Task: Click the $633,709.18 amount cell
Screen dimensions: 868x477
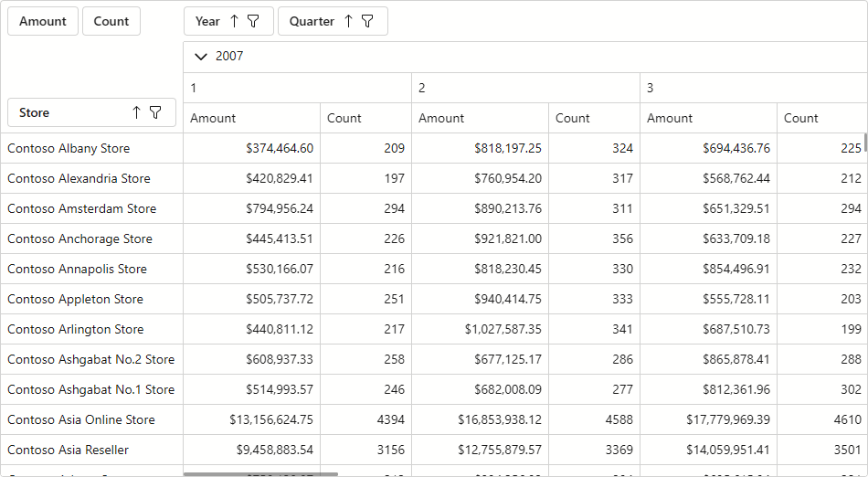Action: click(x=709, y=238)
